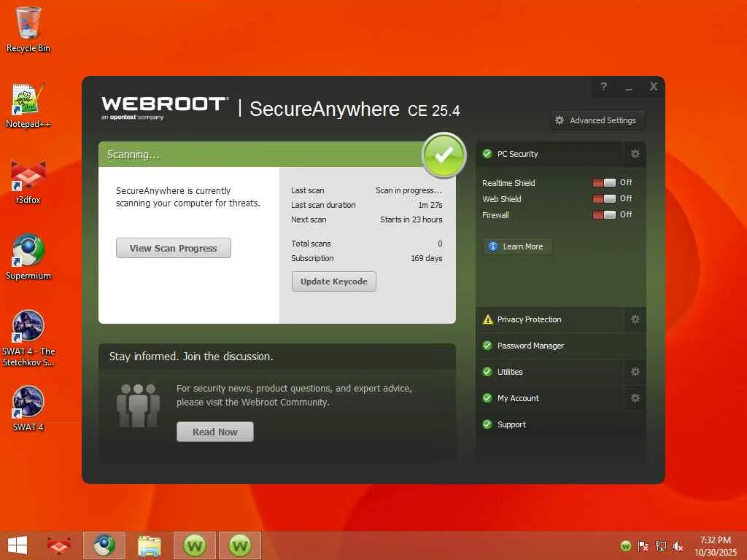Open the PC Security settings gear
Screen dimensions: 747x560
pos(635,154)
